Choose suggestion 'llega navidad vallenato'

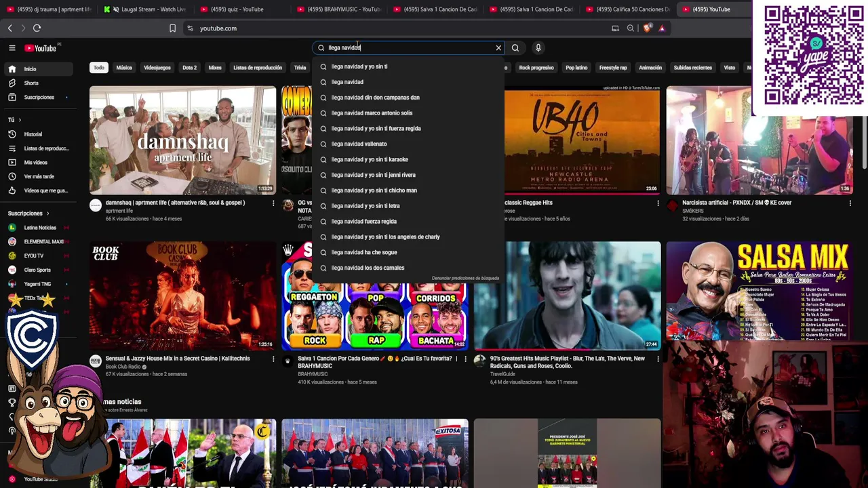click(408, 144)
